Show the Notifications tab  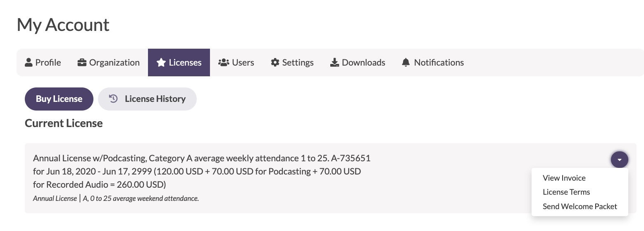[433, 62]
